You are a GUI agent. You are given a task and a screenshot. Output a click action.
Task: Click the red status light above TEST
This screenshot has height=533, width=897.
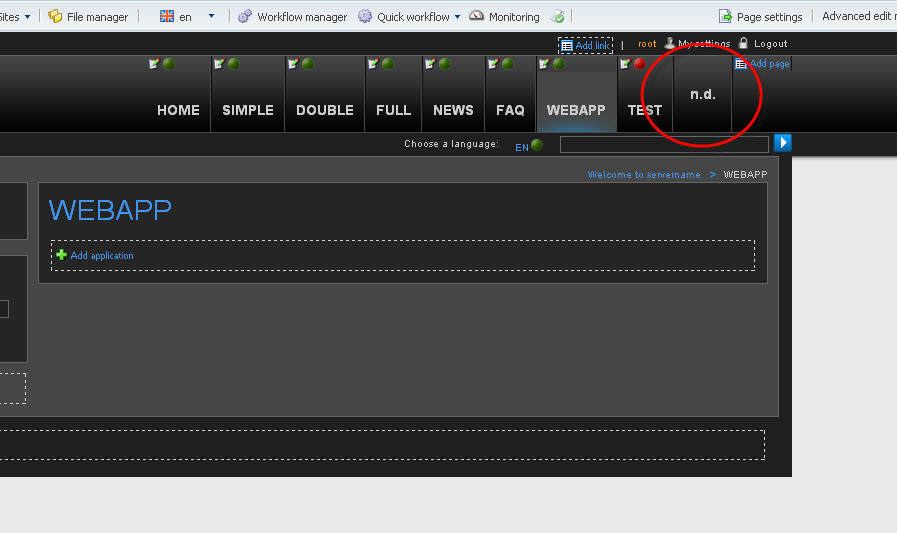click(640, 63)
